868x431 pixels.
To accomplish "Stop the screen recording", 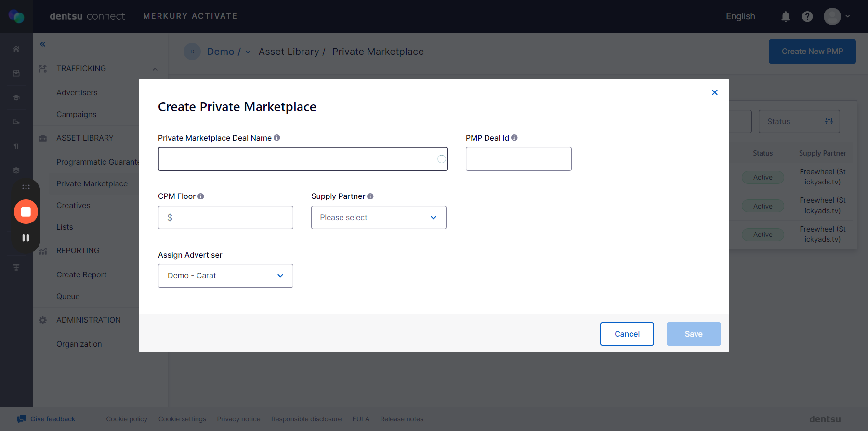I will pyautogui.click(x=26, y=212).
